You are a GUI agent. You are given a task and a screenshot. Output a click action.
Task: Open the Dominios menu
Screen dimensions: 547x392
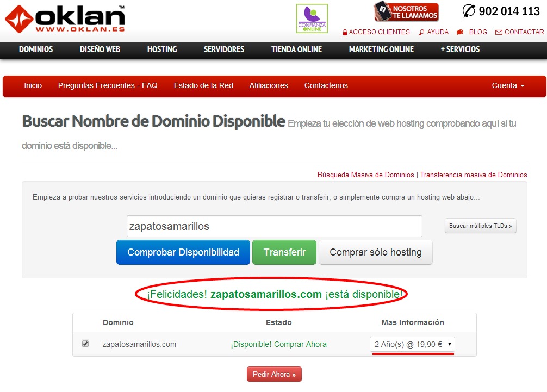pyautogui.click(x=36, y=49)
